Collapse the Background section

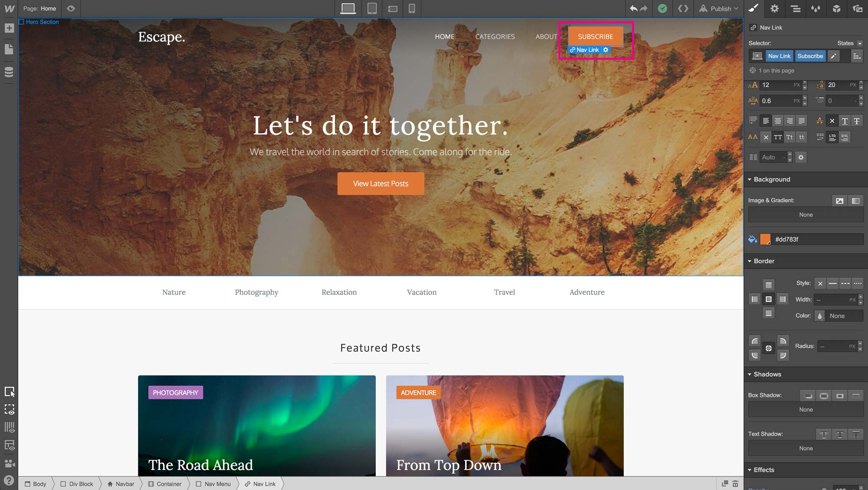click(x=769, y=179)
